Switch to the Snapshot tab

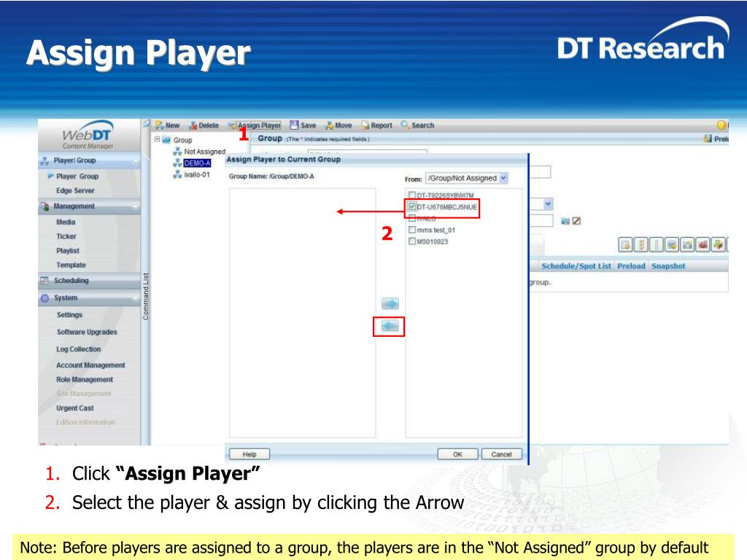click(668, 266)
